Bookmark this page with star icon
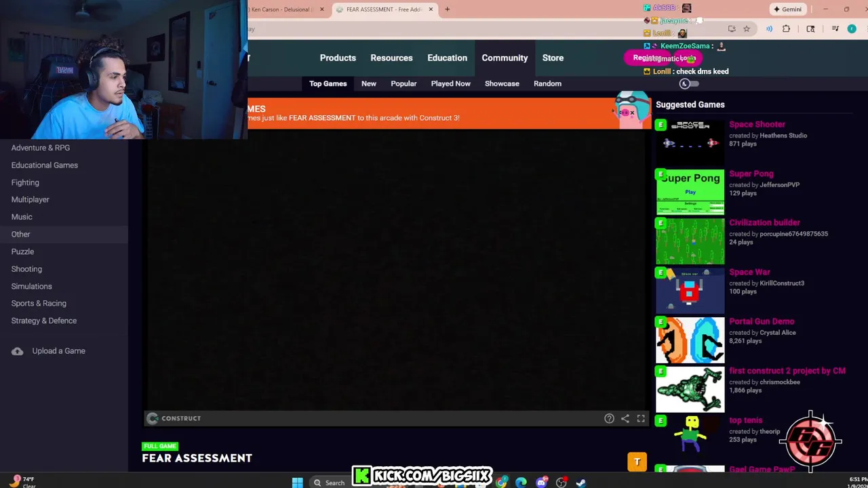Viewport: 868px width, 488px height. click(747, 29)
